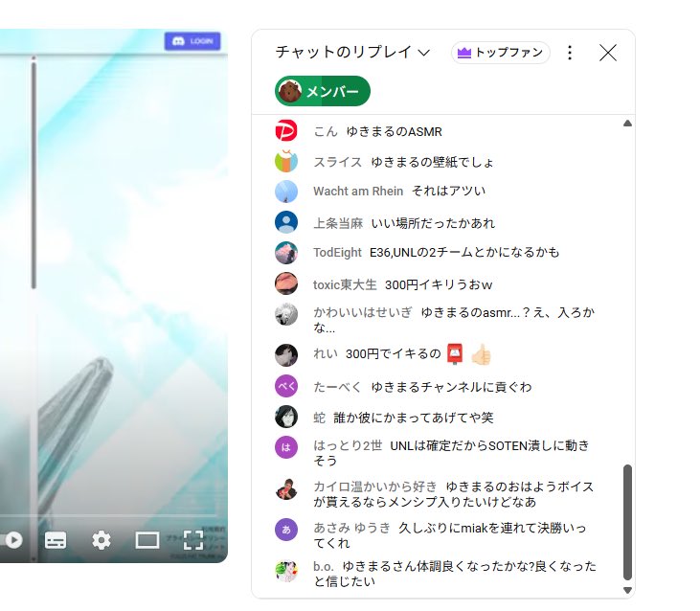
Task: Click Wacht am Rhein's avatar
Action: [286, 191]
